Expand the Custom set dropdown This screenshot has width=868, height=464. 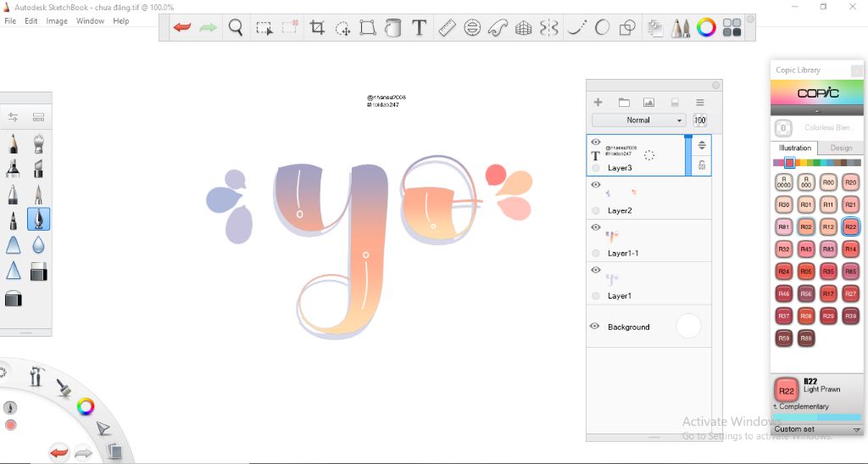[856, 429]
